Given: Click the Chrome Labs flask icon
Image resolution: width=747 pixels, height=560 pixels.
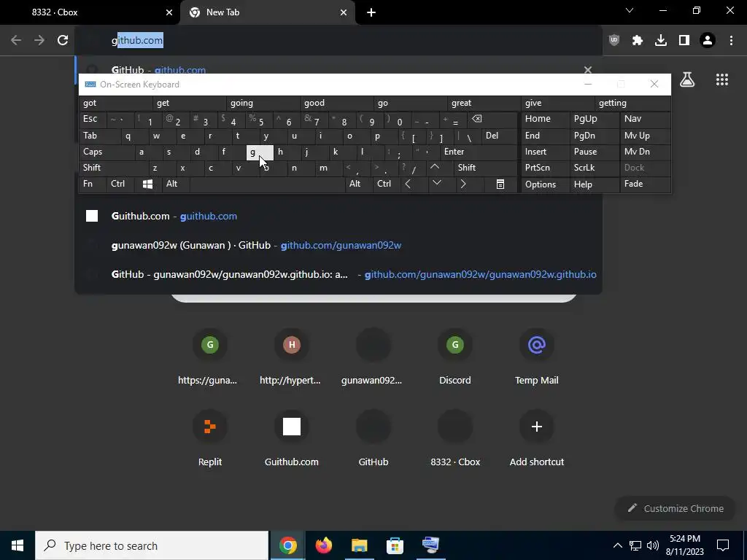Looking at the screenshot, I should click(x=687, y=79).
